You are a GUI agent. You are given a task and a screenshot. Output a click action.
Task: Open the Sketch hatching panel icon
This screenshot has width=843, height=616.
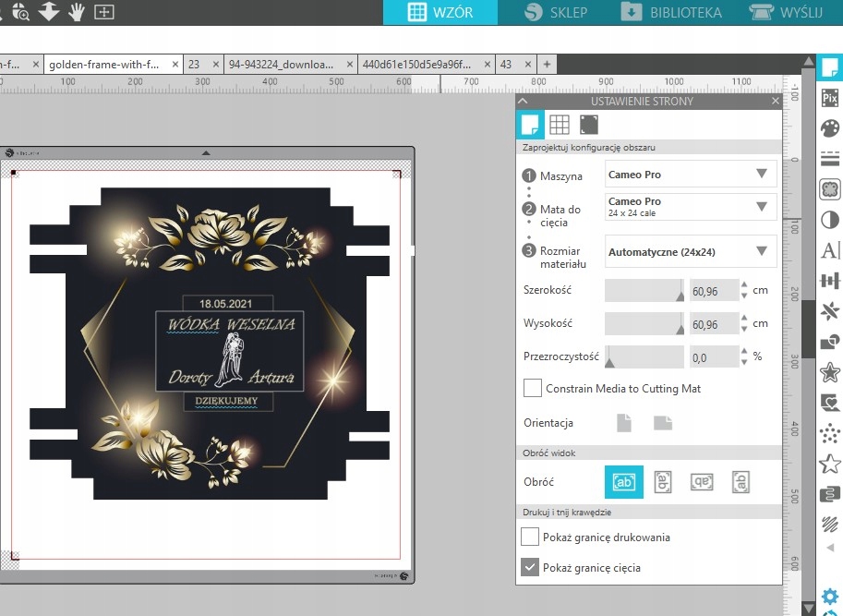tap(829, 524)
